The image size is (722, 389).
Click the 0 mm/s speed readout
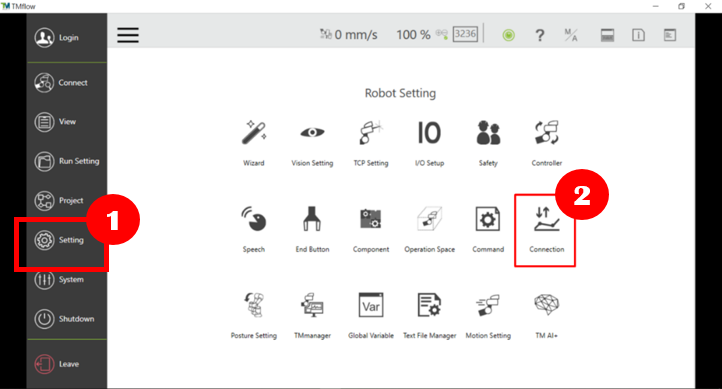pos(355,35)
